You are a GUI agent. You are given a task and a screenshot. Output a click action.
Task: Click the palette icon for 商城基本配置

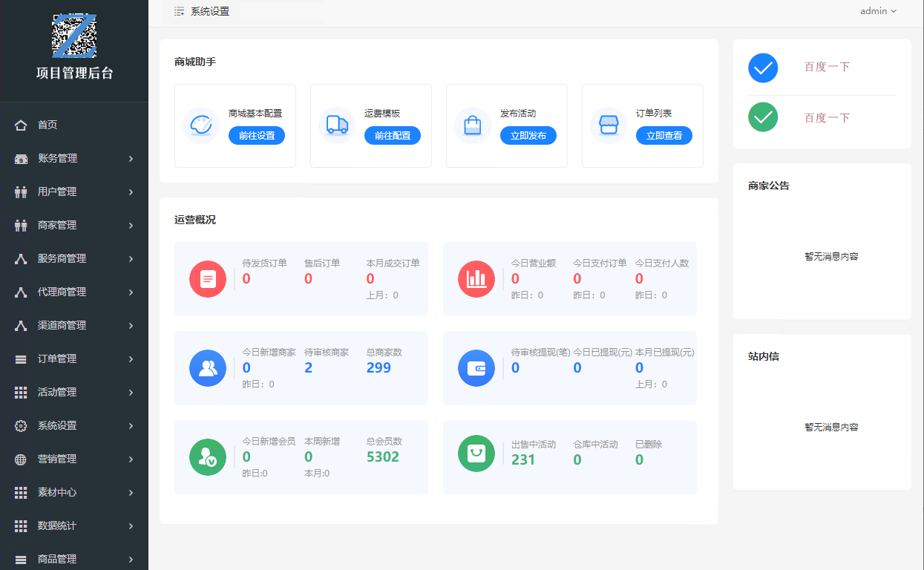(x=201, y=125)
